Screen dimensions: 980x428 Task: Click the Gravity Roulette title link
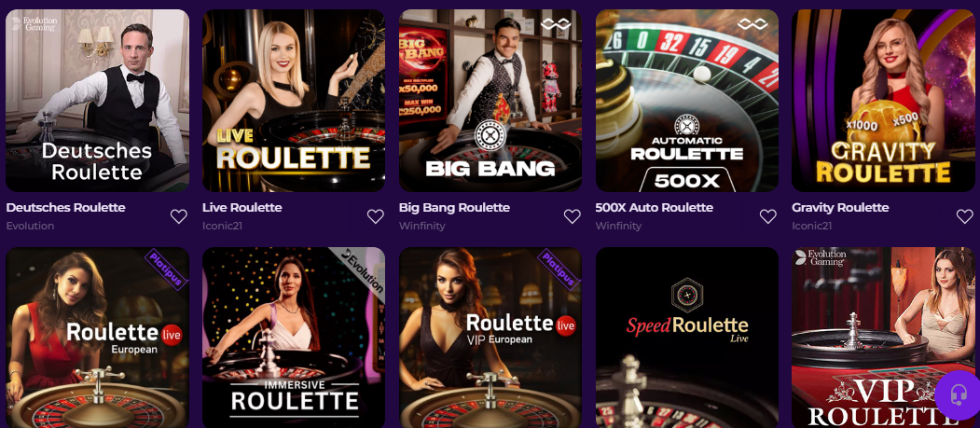point(840,208)
